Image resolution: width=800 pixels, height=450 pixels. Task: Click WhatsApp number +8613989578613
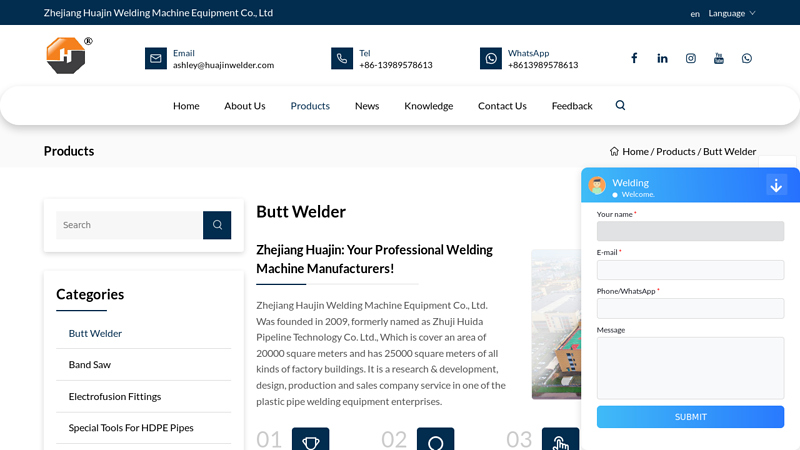coord(543,65)
